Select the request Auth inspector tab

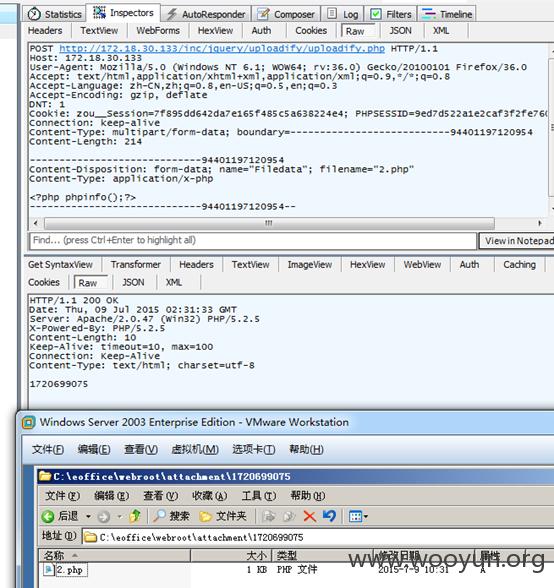[261, 31]
